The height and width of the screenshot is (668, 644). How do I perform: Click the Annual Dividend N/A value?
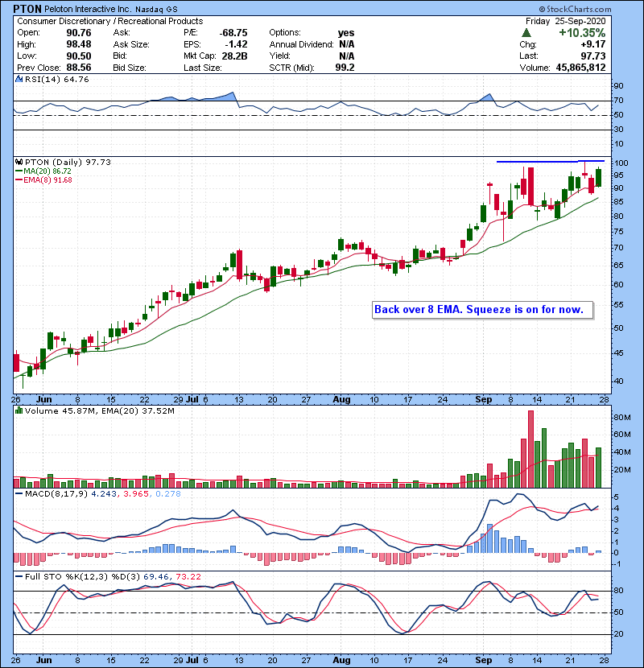pyautogui.click(x=346, y=44)
